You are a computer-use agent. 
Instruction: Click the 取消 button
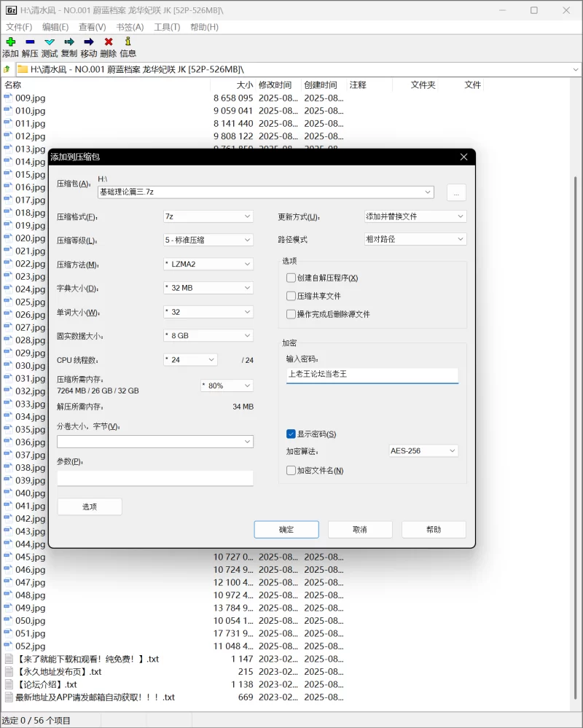[x=360, y=529]
